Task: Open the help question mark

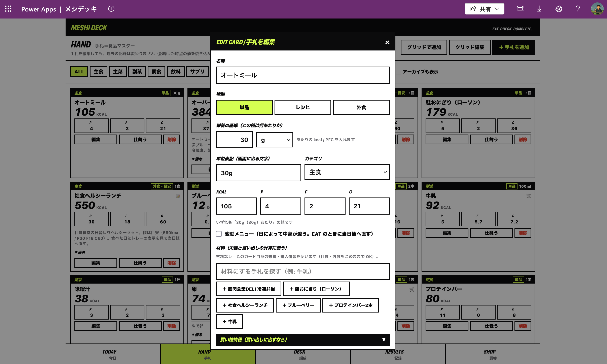Action: tap(578, 9)
